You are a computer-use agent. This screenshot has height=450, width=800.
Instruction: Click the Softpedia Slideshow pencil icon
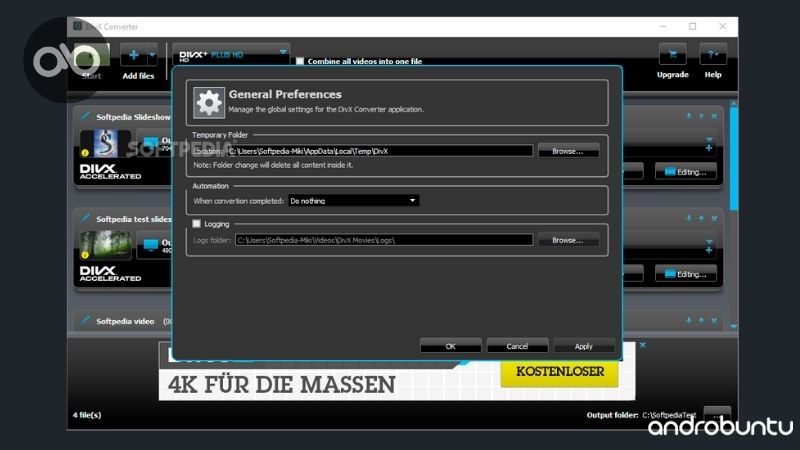(85, 116)
